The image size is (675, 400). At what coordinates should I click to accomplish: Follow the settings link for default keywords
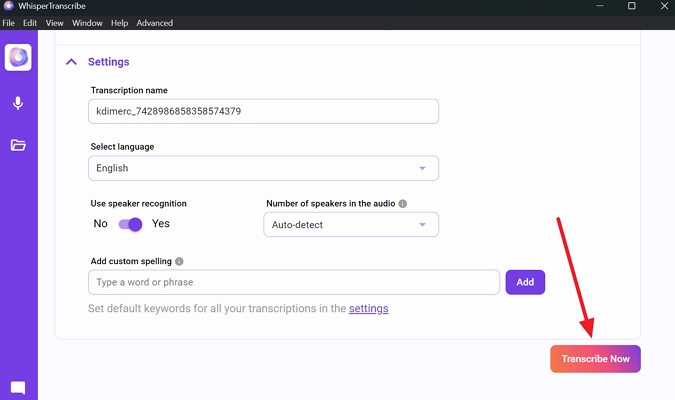[368, 308]
